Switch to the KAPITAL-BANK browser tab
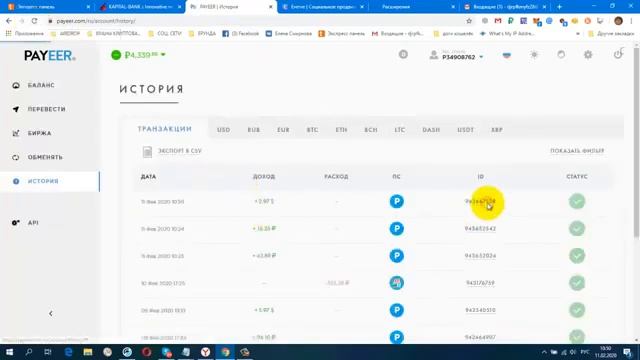 (141, 7)
